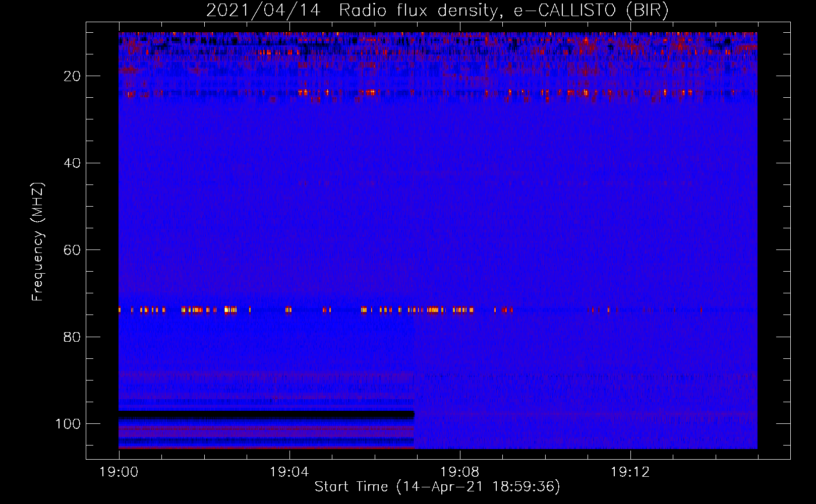Click the 19:00 time tick label
The image size is (816, 504).
pyautogui.click(x=119, y=472)
